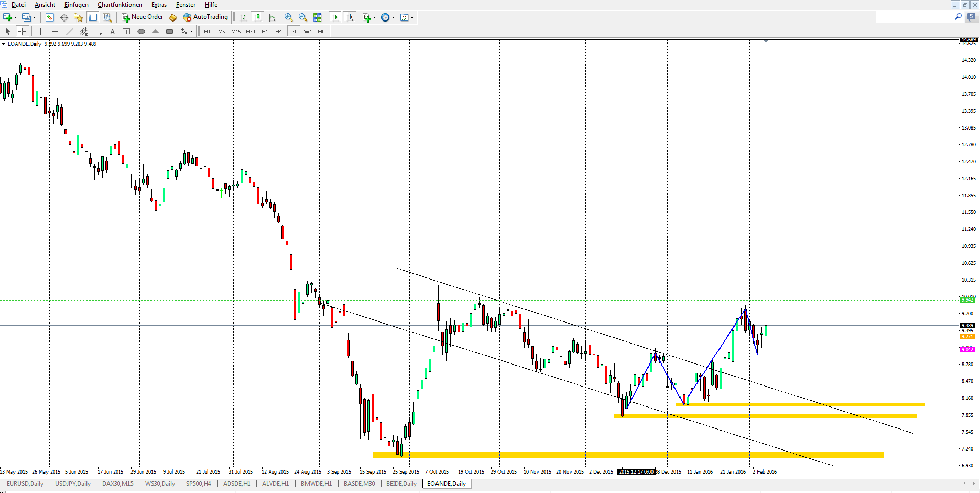Viewport: 980px width, 493px height.
Task: Select the draw trendline tool
Action: click(70, 32)
